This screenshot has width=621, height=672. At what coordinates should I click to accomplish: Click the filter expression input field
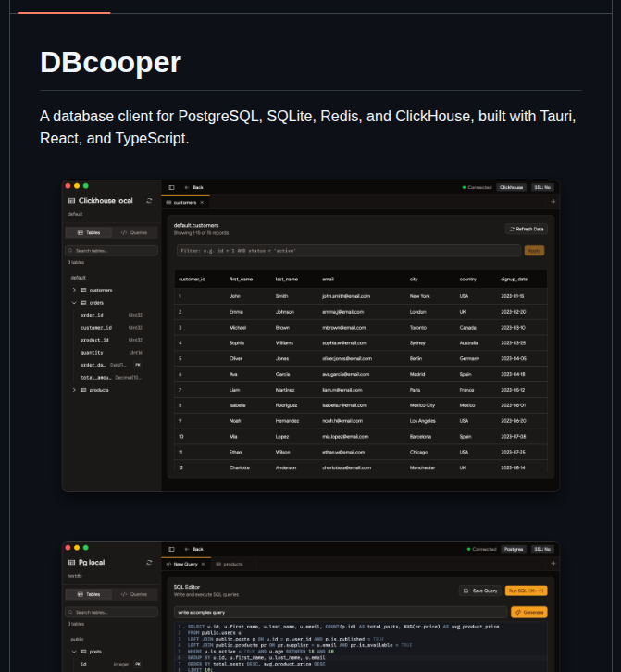coord(349,251)
